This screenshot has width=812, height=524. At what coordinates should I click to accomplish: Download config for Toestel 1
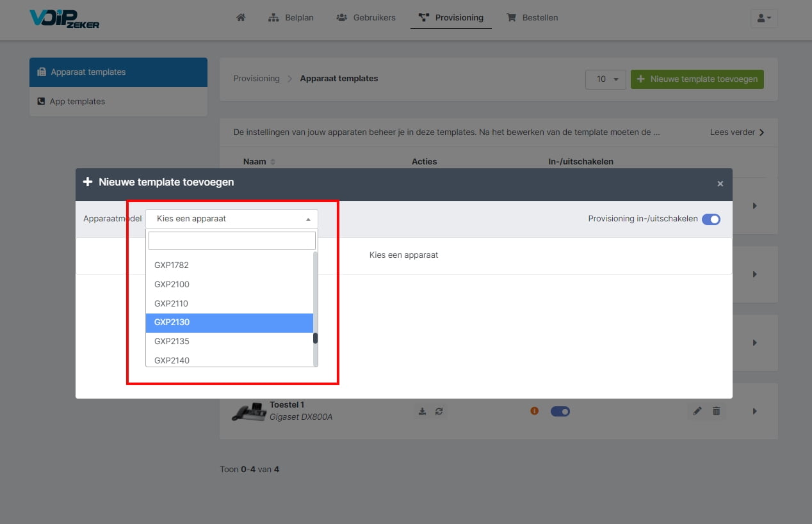coord(422,411)
